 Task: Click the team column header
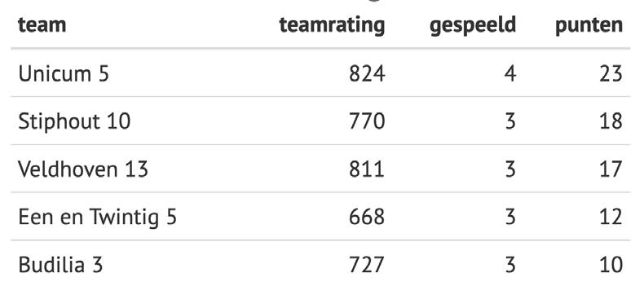pos(42,25)
